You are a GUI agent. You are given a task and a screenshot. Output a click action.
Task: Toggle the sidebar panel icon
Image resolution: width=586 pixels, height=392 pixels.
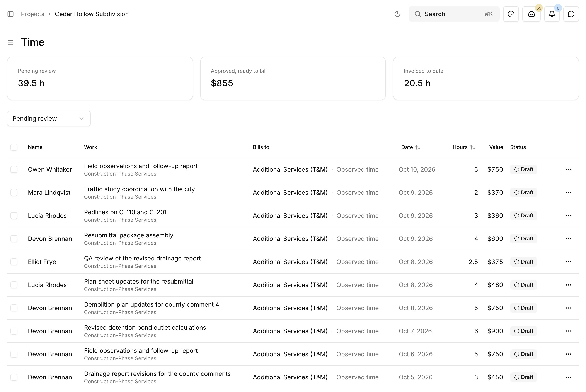pyautogui.click(x=10, y=14)
